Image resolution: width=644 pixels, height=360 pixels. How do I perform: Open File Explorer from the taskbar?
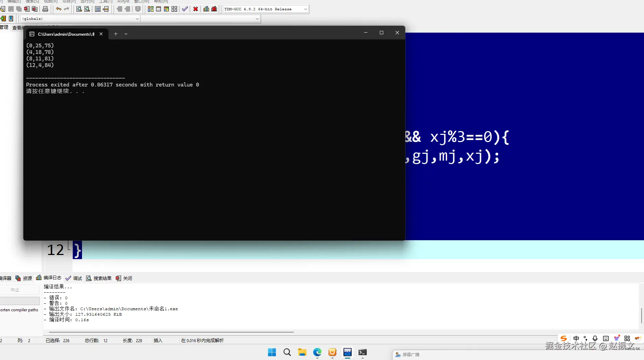pyautogui.click(x=302, y=352)
